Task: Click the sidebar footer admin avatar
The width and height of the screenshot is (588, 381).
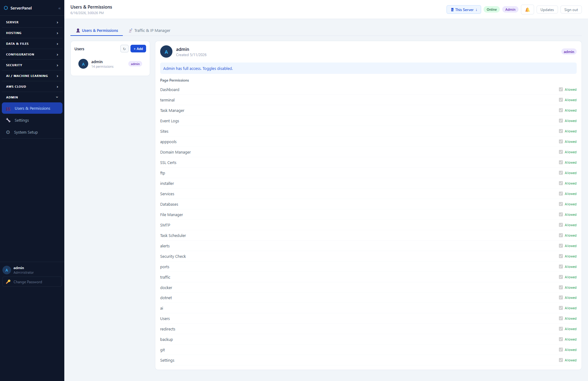Action: tap(7, 270)
